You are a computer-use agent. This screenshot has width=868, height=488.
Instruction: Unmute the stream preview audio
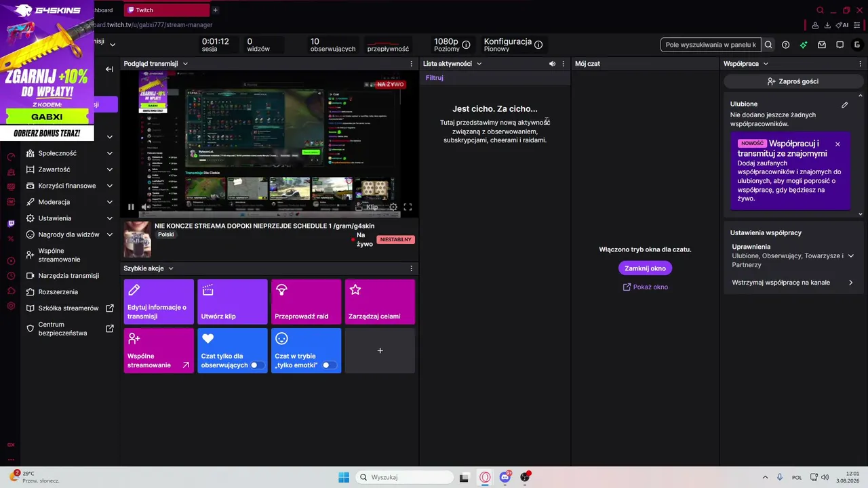coord(145,207)
